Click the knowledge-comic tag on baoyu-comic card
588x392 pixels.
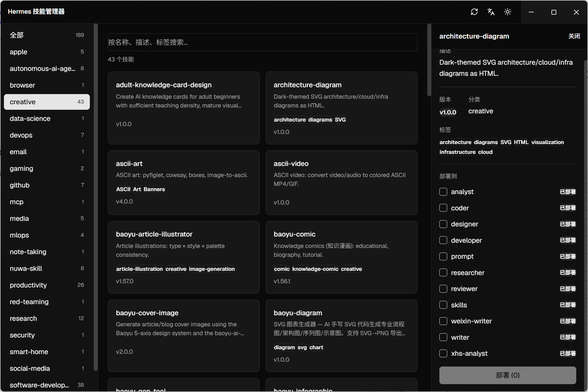point(315,269)
